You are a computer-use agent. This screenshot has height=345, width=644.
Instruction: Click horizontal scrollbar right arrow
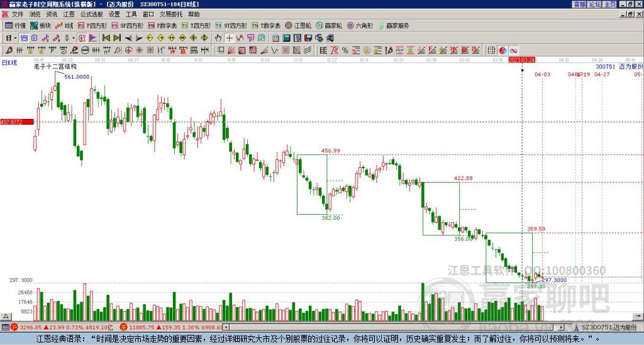(562, 327)
